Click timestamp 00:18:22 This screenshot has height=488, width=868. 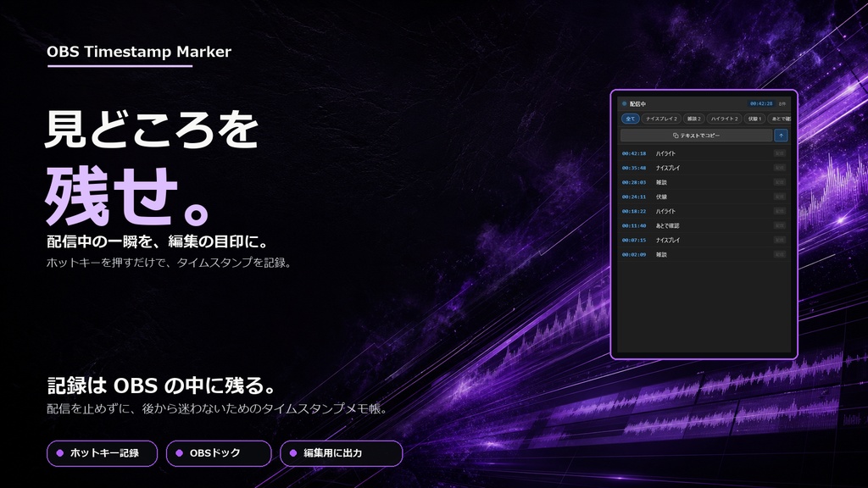pos(634,211)
